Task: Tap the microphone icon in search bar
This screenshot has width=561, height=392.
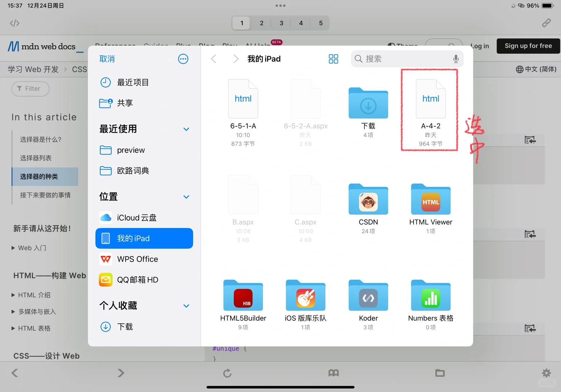Action: pos(455,58)
